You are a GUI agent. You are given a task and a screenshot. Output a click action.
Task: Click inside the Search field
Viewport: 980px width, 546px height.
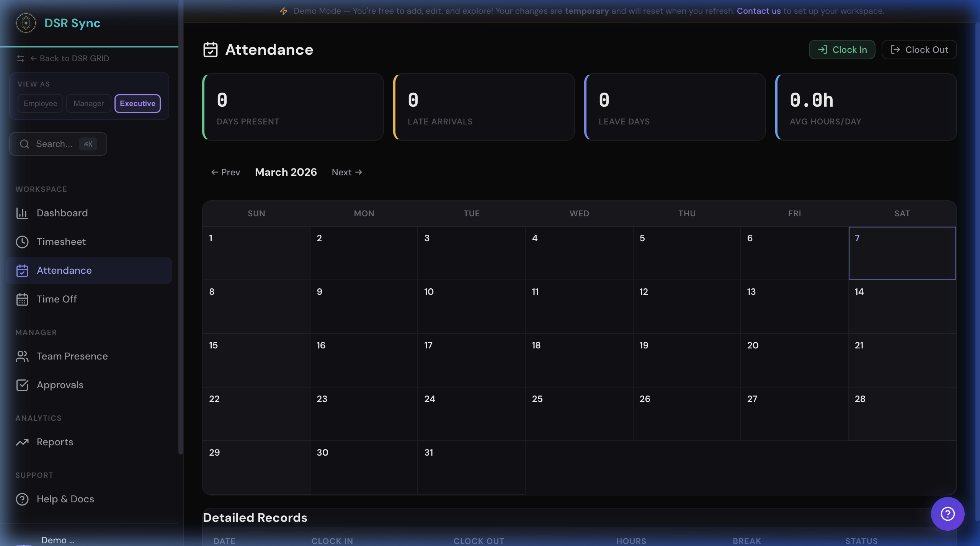pyautogui.click(x=57, y=144)
